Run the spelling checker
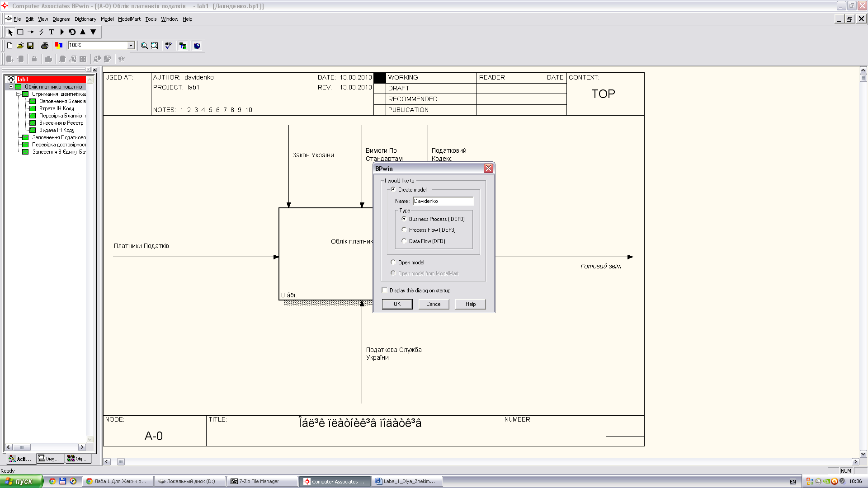The width and height of the screenshot is (868, 488). click(168, 46)
